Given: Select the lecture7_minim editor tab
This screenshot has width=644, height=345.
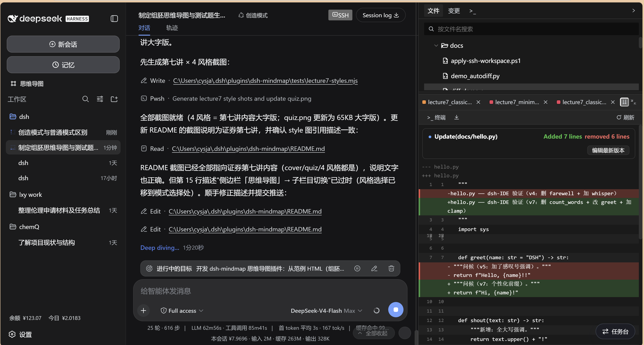Looking at the screenshot, I should tap(517, 102).
